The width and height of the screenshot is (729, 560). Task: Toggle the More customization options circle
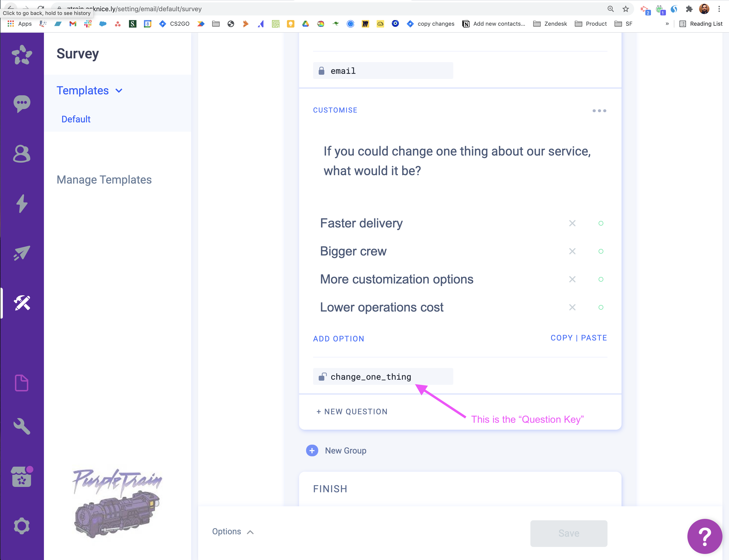(x=601, y=279)
